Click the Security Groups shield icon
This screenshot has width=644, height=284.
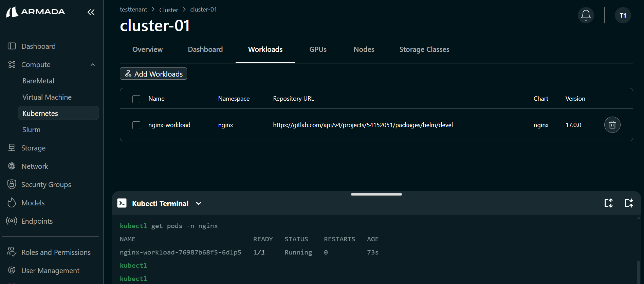coord(12,184)
